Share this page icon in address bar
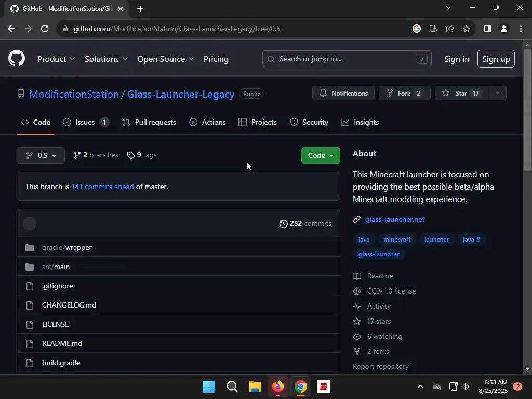The width and height of the screenshot is (532, 399). [x=450, y=29]
